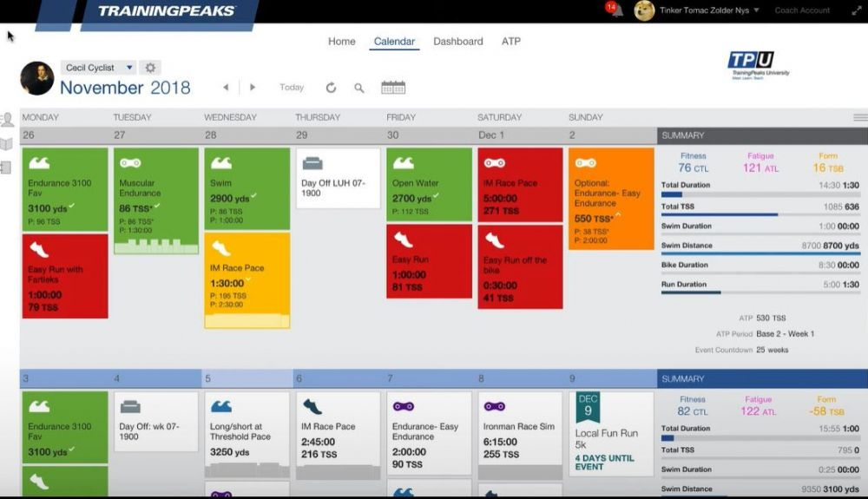This screenshot has width=868, height=499.
Task: Click the shoe icon on Friday Easy Run
Action: [x=403, y=239]
